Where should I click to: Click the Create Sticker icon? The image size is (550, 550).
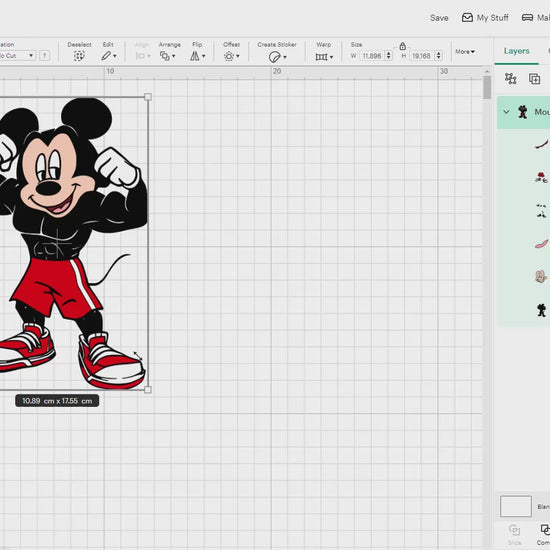[x=274, y=57]
